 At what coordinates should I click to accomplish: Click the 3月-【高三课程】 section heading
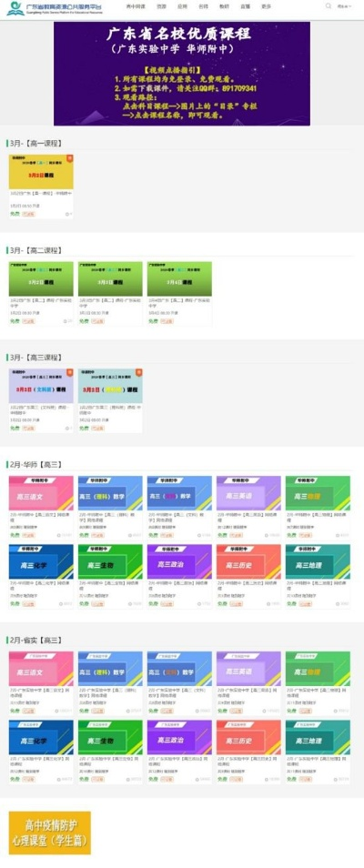pos(35,357)
